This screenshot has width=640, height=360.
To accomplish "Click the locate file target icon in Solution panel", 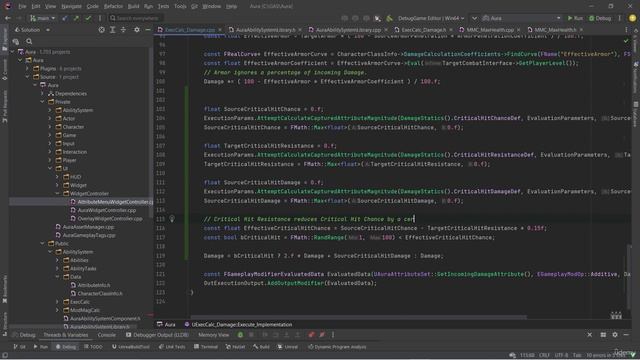I will coord(102,30).
